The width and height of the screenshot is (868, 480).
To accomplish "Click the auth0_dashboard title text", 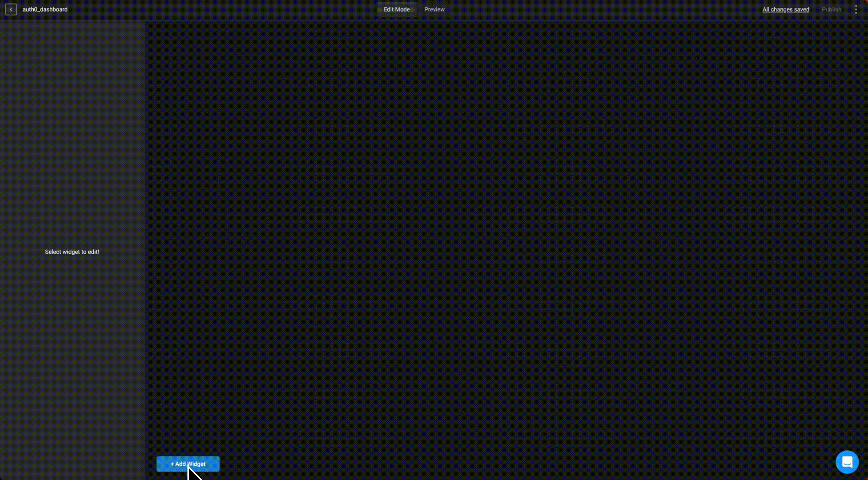I will point(45,9).
